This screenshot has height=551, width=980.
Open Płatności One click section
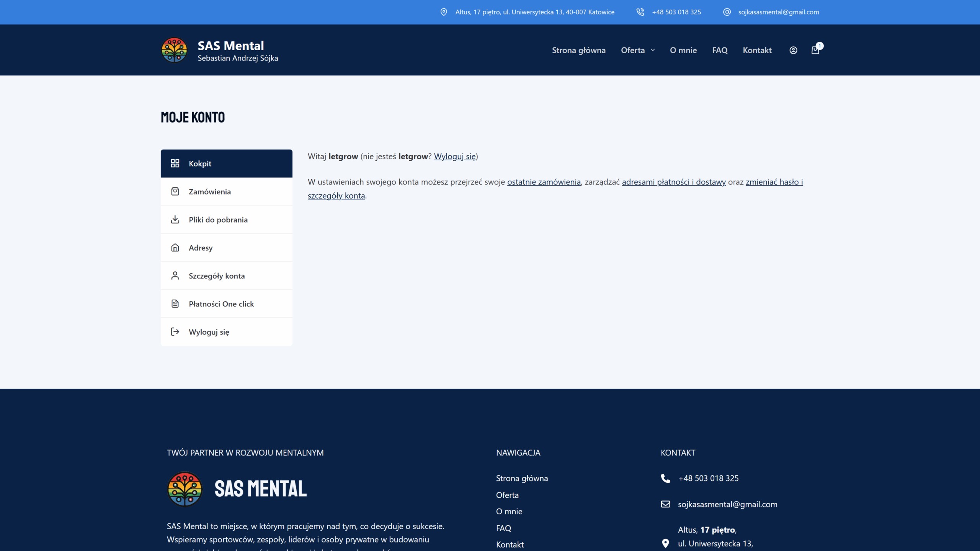click(221, 304)
